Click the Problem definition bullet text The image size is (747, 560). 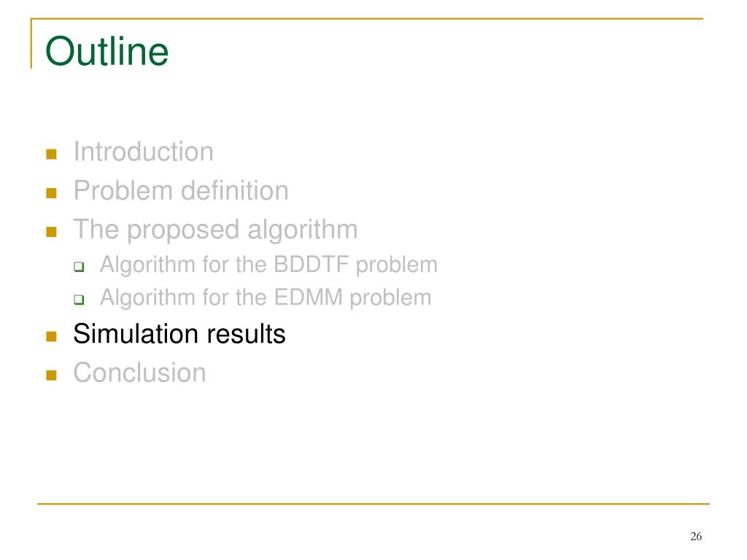(x=181, y=191)
